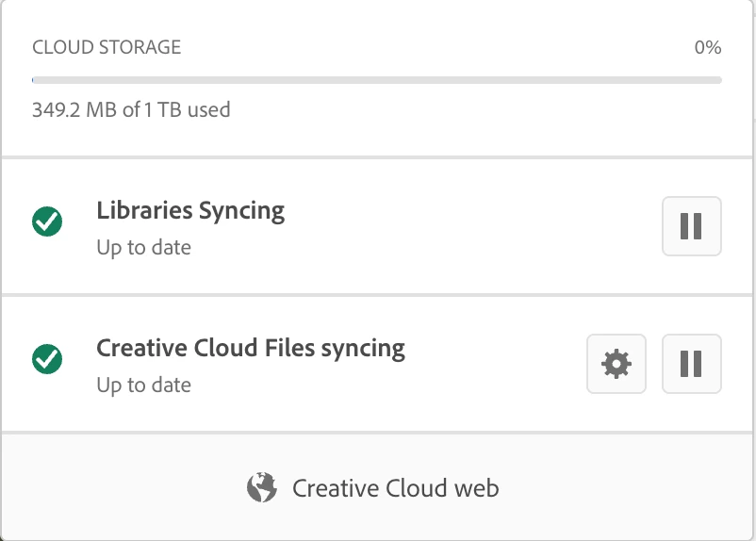756x541 pixels.
Task: Click the 0% storage percentage label
Action: pos(707,47)
